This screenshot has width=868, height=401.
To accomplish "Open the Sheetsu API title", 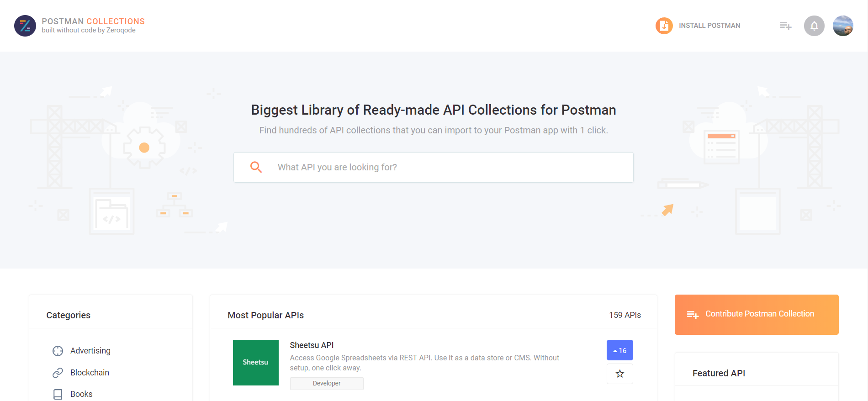I will [x=312, y=345].
